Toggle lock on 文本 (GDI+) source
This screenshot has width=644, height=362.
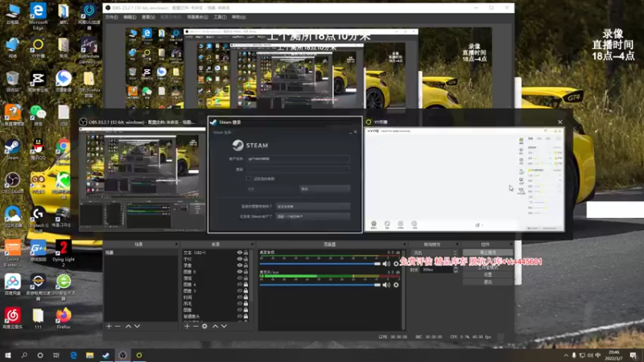tap(246, 253)
